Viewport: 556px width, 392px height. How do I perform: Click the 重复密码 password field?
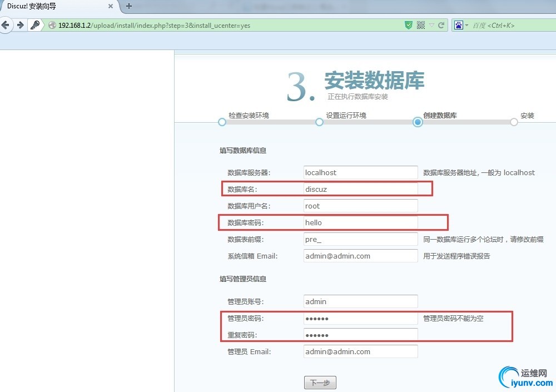[x=361, y=335]
